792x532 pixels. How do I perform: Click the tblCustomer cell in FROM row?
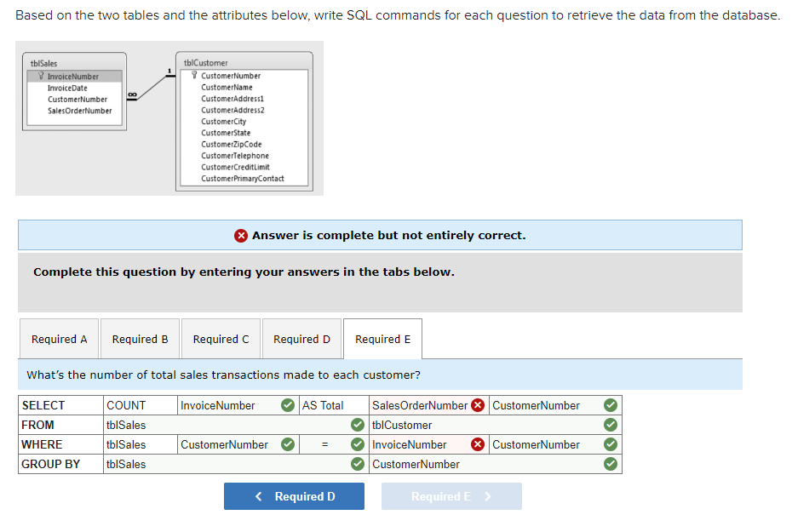point(496,425)
